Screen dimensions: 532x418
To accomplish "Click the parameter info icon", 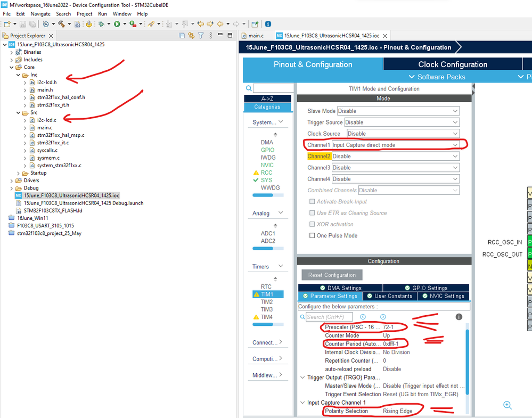I will point(459,317).
